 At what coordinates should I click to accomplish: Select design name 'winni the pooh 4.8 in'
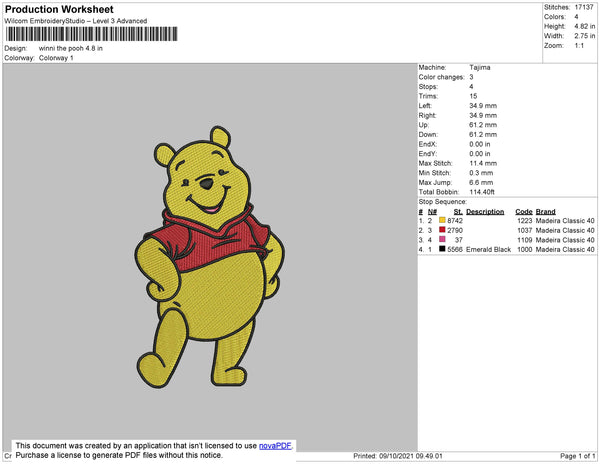71,49
